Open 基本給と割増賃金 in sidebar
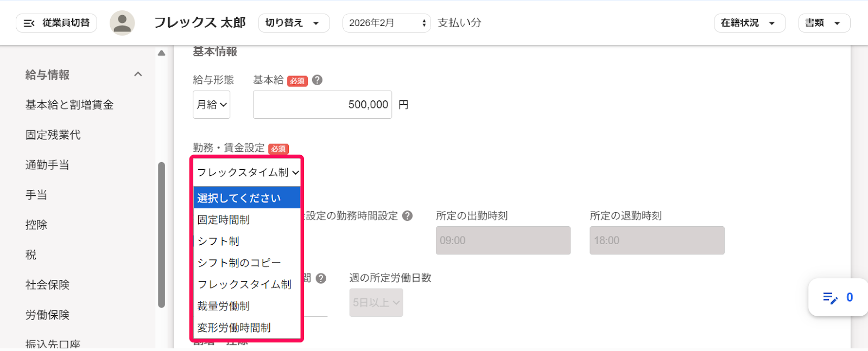The height and width of the screenshot is (351, 868). 69,105
